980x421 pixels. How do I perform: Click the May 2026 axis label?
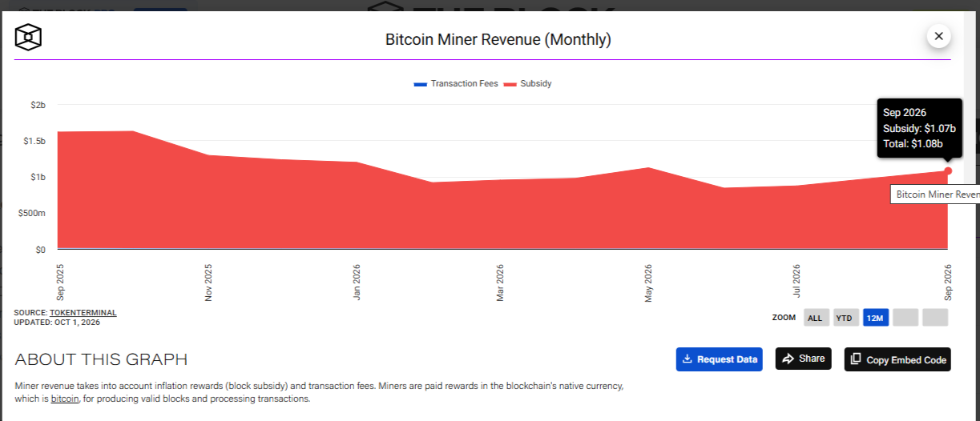(x=648, y=283)
